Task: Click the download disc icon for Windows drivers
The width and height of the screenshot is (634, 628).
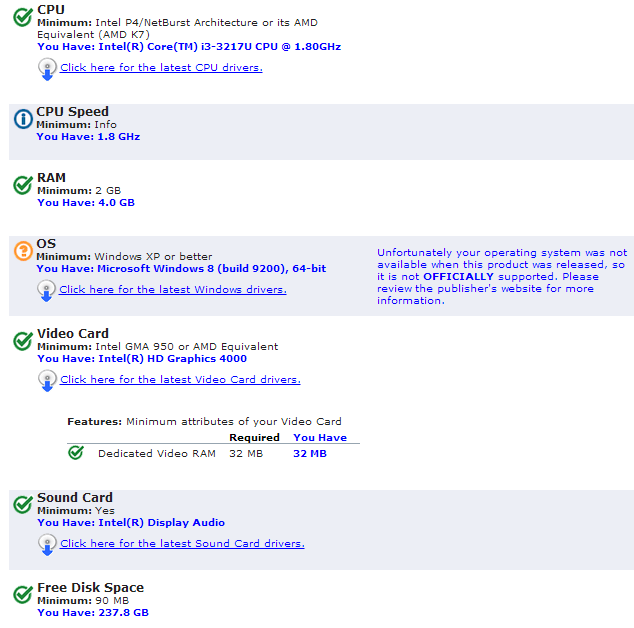Action: click(x=46, y=291)
